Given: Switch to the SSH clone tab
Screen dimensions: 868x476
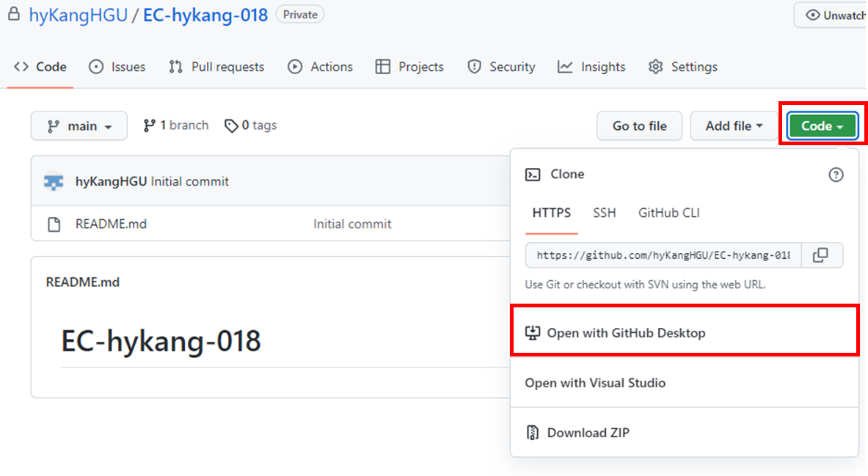Looking at the screenshot, I should click(x=605, y=213).
